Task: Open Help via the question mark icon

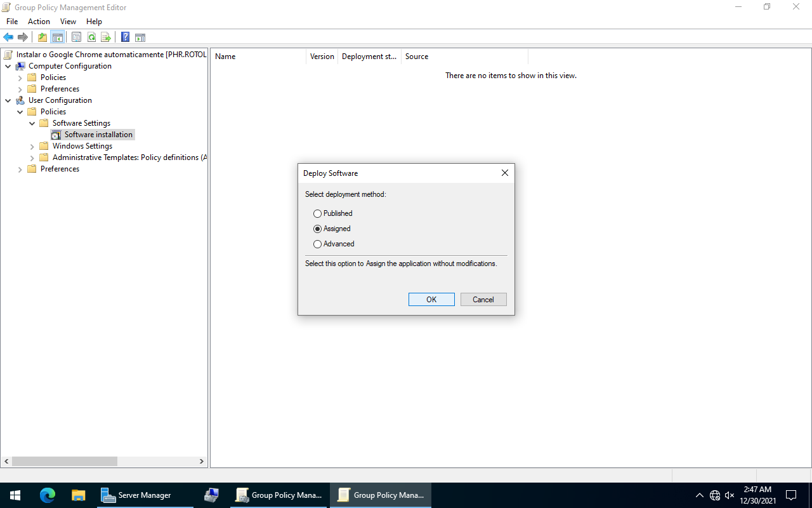Action: [x=125, y=37]
